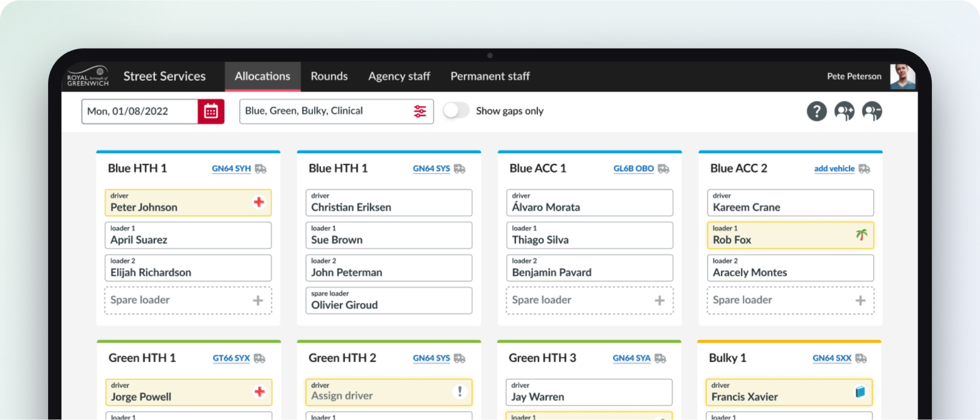Screen dimensions: 980x420
Task: Open the Rounds tab
Action: pos(329,76)
